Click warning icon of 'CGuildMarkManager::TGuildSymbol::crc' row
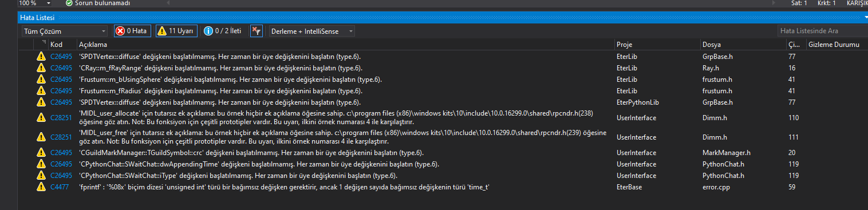The height and width of the screenshot is (210, 868). click(41, 153)
